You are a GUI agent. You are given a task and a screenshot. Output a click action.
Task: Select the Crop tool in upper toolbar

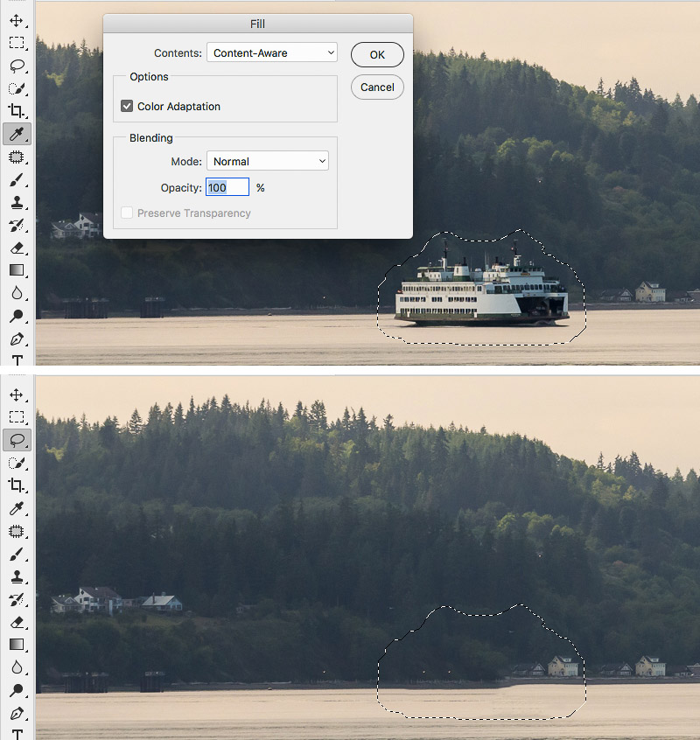[17, 111]
